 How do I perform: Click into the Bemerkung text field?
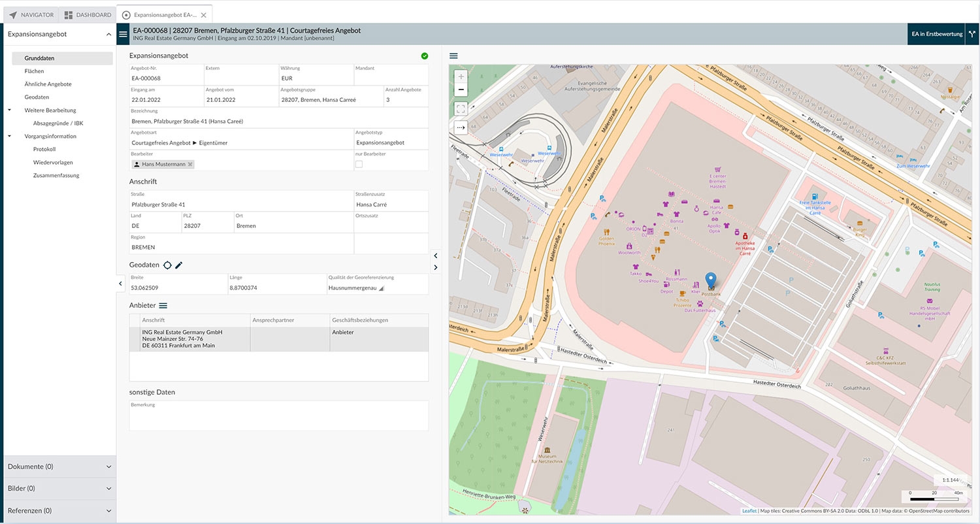pyautogui.click(x=279, y=419)
